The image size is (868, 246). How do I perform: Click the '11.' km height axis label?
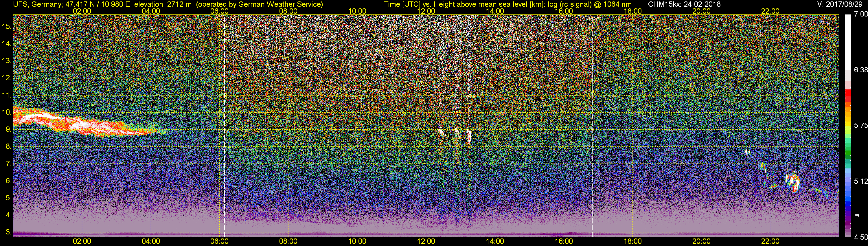pyautogui.click(x=7, y=95)
